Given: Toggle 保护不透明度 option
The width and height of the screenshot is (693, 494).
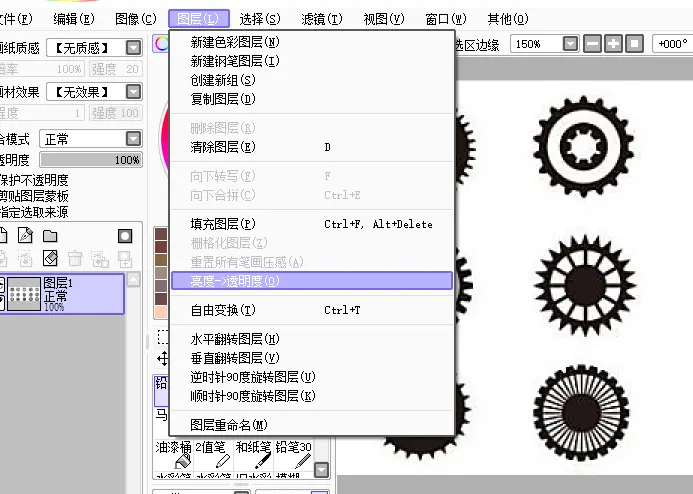Looking at the screenshot, I should pyautogui.click(x=34, y=180).
